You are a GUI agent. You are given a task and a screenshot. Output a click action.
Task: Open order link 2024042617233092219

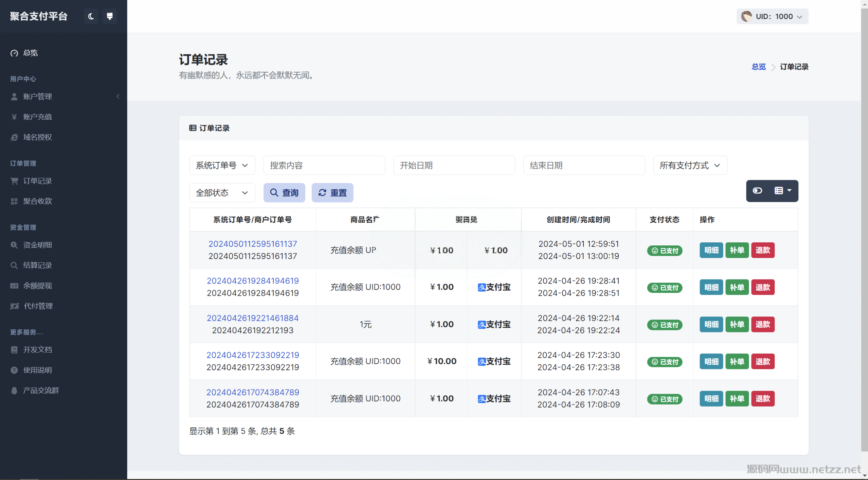[x=253, y=355]
